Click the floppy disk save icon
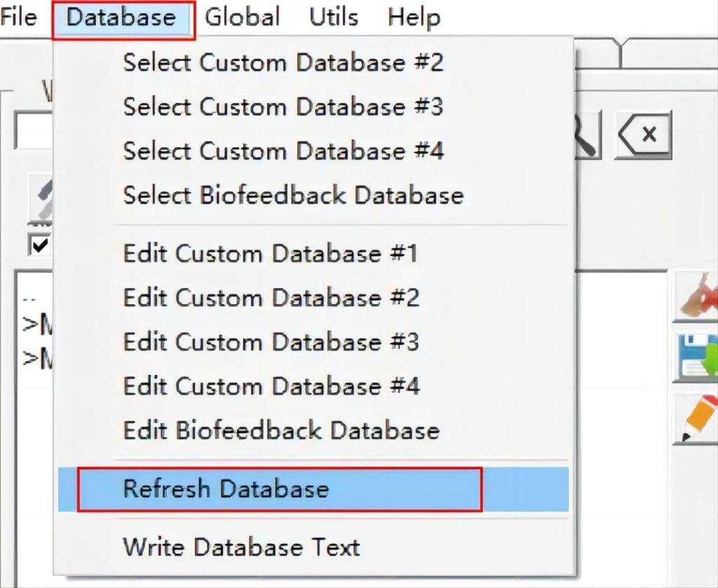 tap(696, 357)
